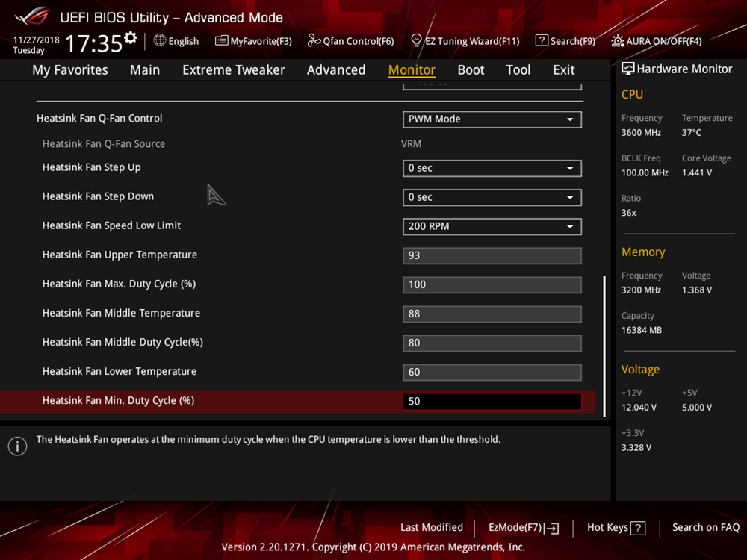Click the EzMode exit arrow icon

[552, 528]
